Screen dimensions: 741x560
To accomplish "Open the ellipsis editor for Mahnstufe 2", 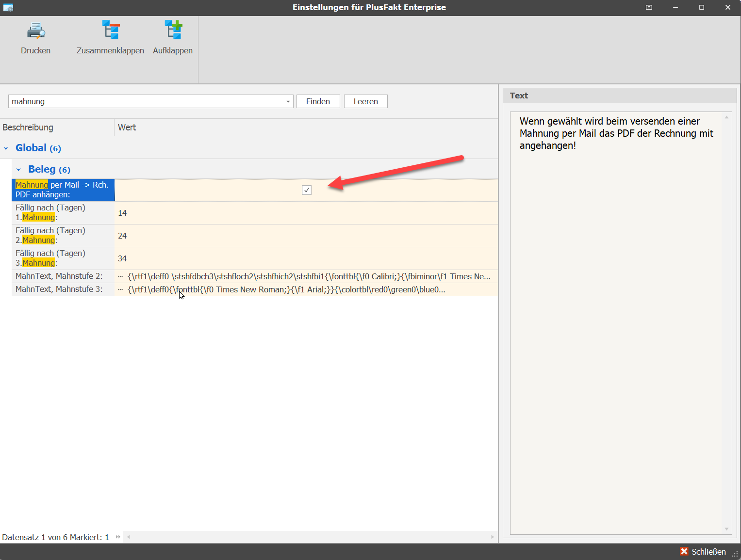I will pos(120,276).
